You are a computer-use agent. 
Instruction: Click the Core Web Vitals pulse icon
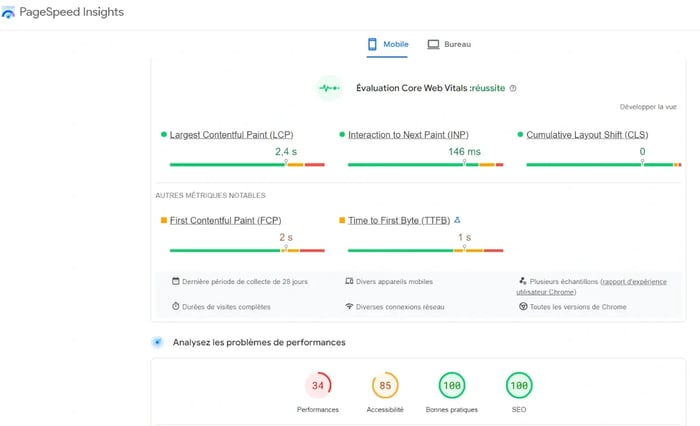pyautogui.click(x=329, y=88)
